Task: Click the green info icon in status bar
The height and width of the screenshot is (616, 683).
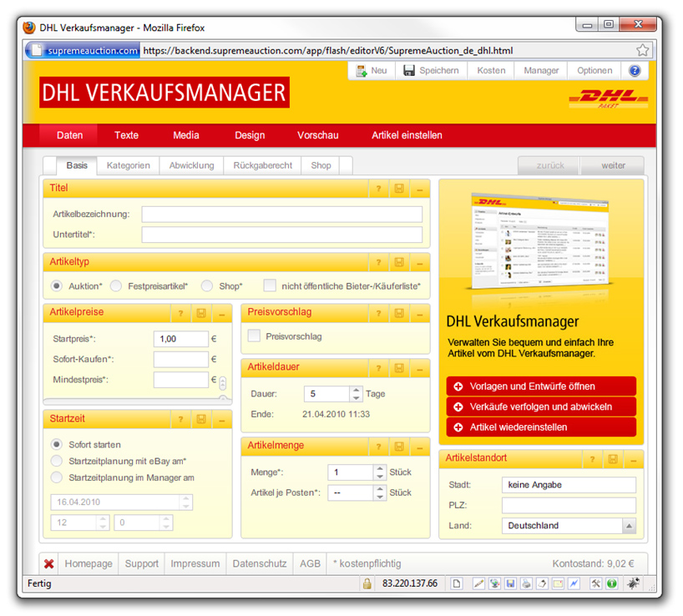Action: tap(611, 583)
